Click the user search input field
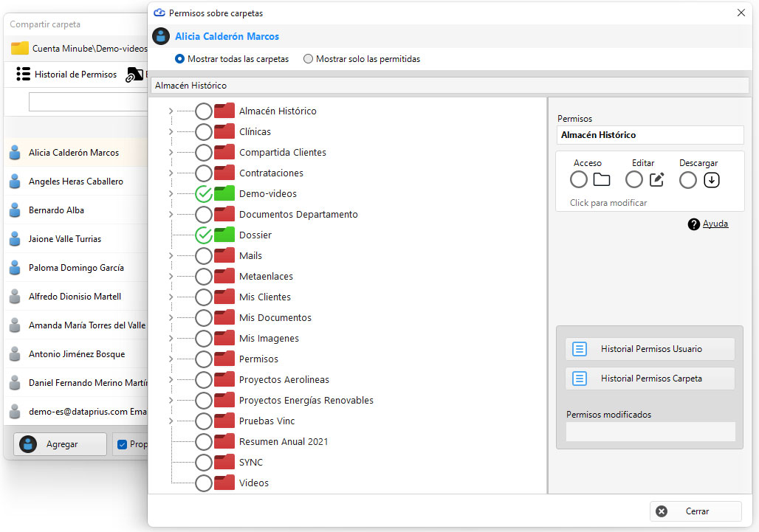759x532 pixels. (x=88, y=102)
